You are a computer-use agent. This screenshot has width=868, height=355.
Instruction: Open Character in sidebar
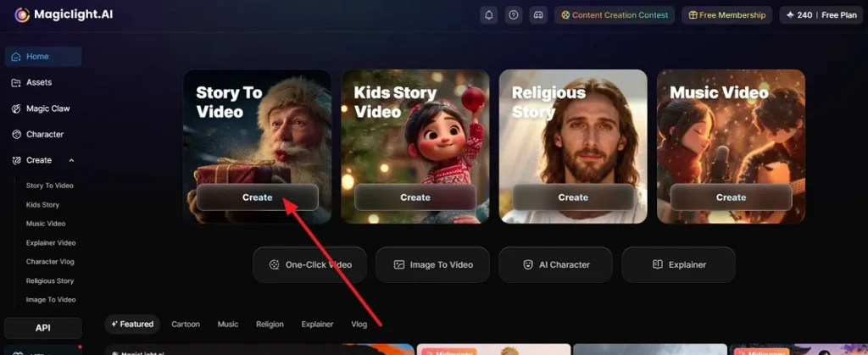(43, 135)
